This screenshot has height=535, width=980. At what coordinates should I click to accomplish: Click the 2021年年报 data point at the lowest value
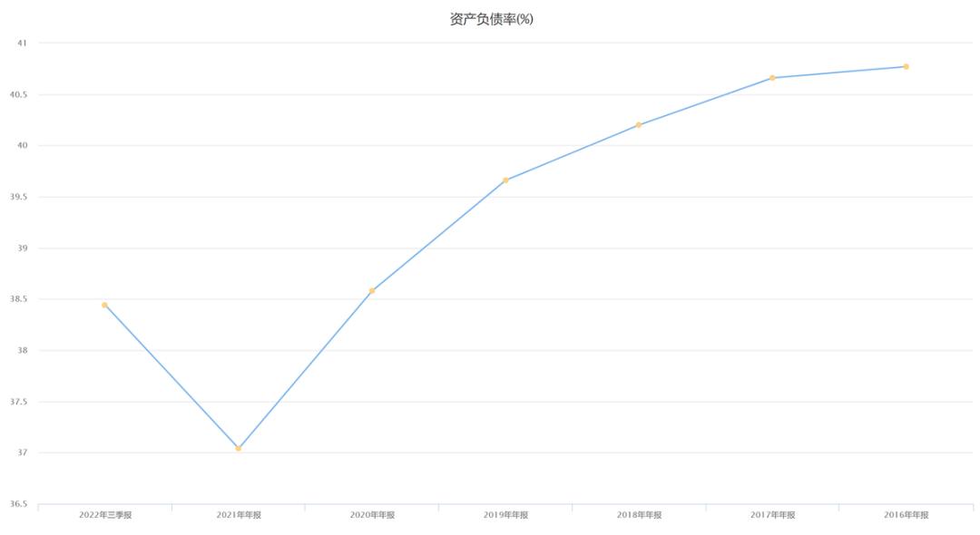(x=238, y=448)
